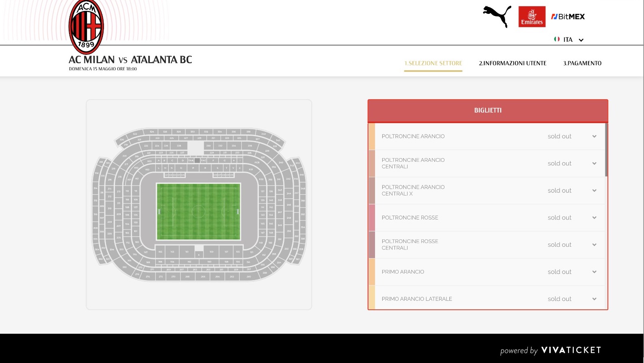Click the Poltroncine Arancio Centrali label
Viewport: 644px width, 363px height.
(413, 163)
